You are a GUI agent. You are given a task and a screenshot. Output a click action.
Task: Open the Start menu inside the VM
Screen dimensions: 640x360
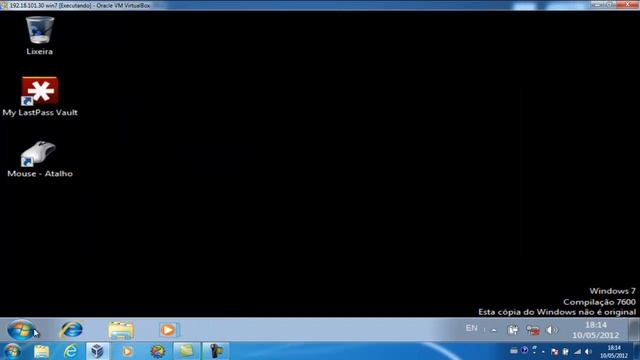click(x=20, y=330)
